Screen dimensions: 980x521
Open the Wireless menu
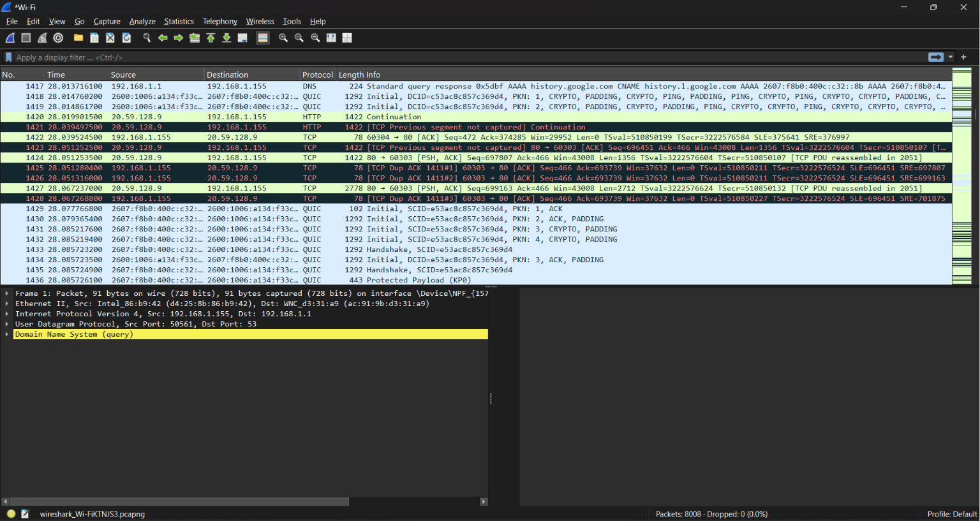pos(260,22)
